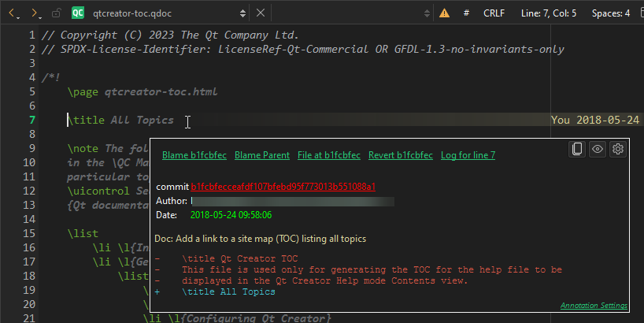
Task: Change CRLF line ending setting
Action: pyautogui.click(x=494, y=13)
